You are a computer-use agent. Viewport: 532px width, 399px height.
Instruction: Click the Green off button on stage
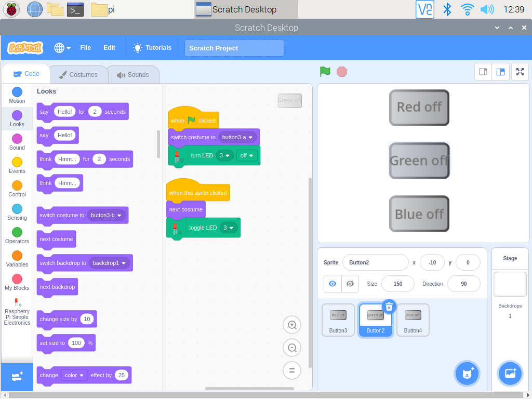coord(419,161)
